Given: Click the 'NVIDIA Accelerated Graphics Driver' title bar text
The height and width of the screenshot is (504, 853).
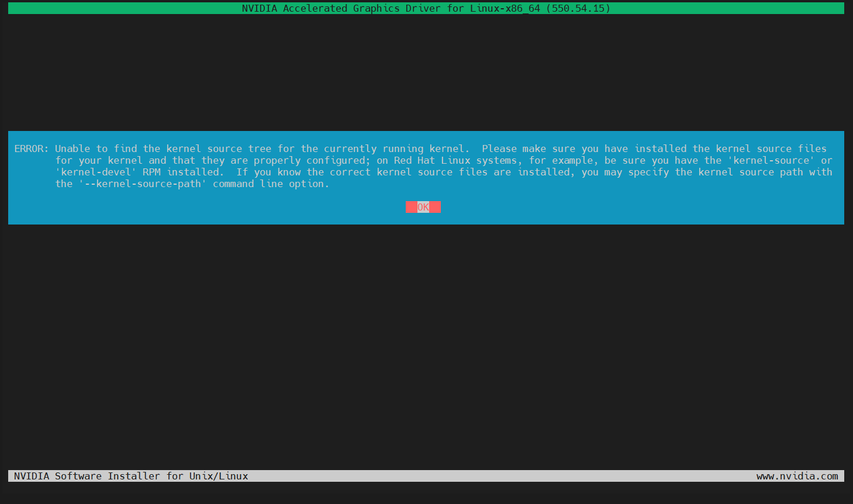Looking at the screenshot, I should click(426, 8).
